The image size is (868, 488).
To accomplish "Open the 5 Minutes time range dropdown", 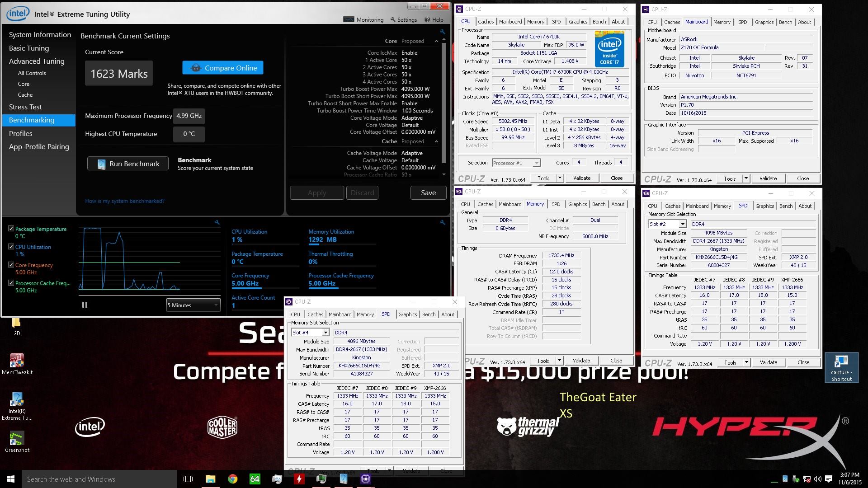I will (193, 305).
